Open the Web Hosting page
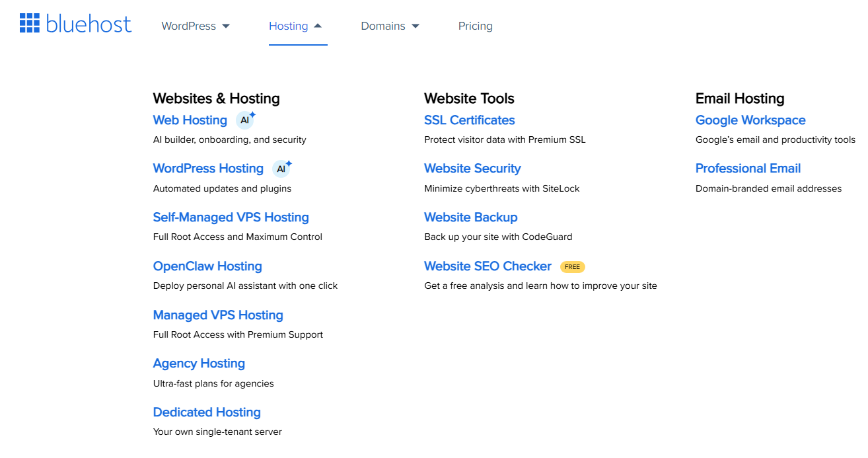This screenshot has width=868, height=458. click(x=190, y=120)
